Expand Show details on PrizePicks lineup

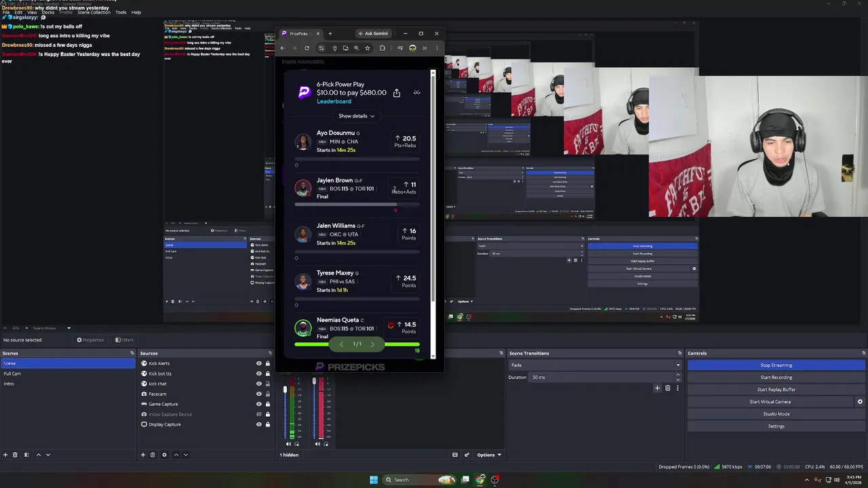356,116
